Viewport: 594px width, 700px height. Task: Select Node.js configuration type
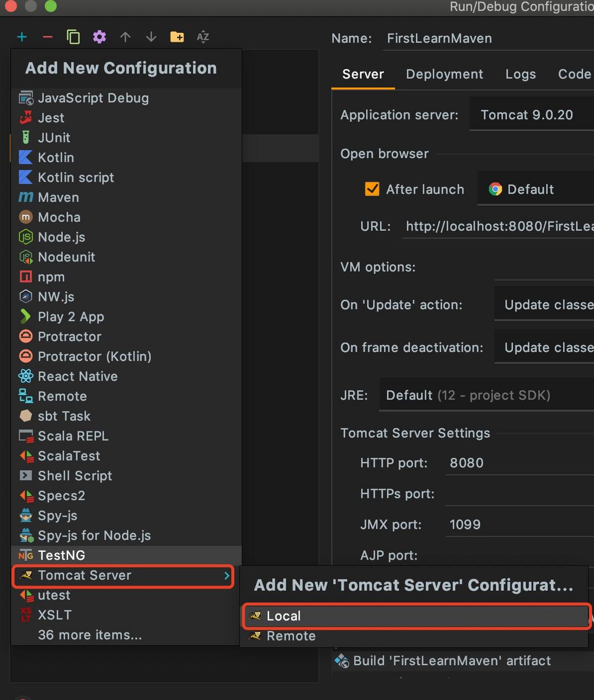(126, 237)
